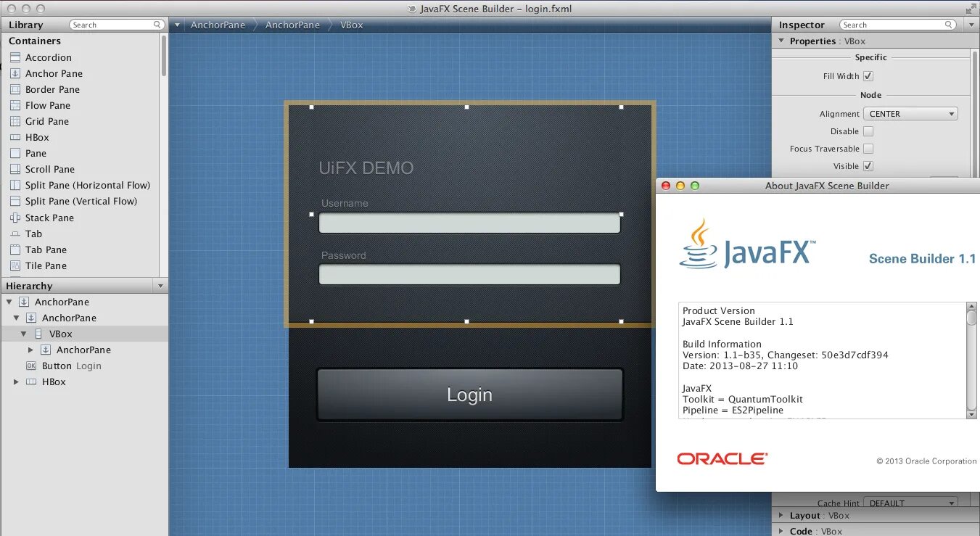Expand the Code : VBox section
The image size is (980, 536).
(x=781, y=532)
